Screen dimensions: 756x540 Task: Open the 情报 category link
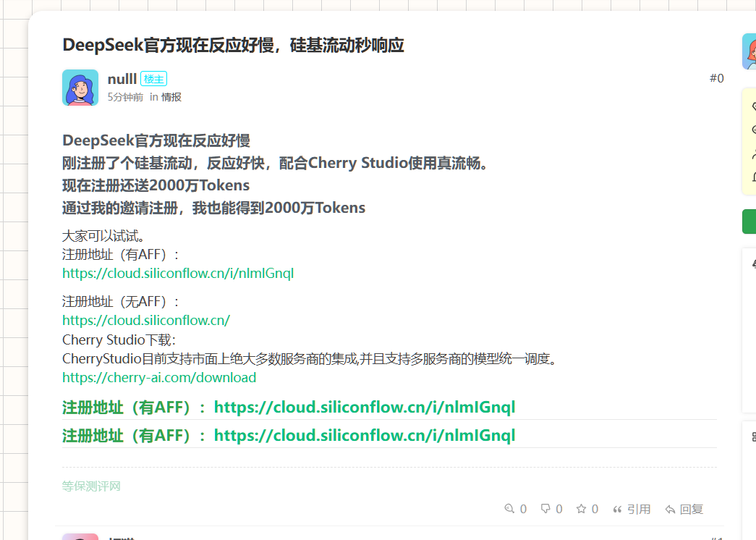(x=171, y=97)
